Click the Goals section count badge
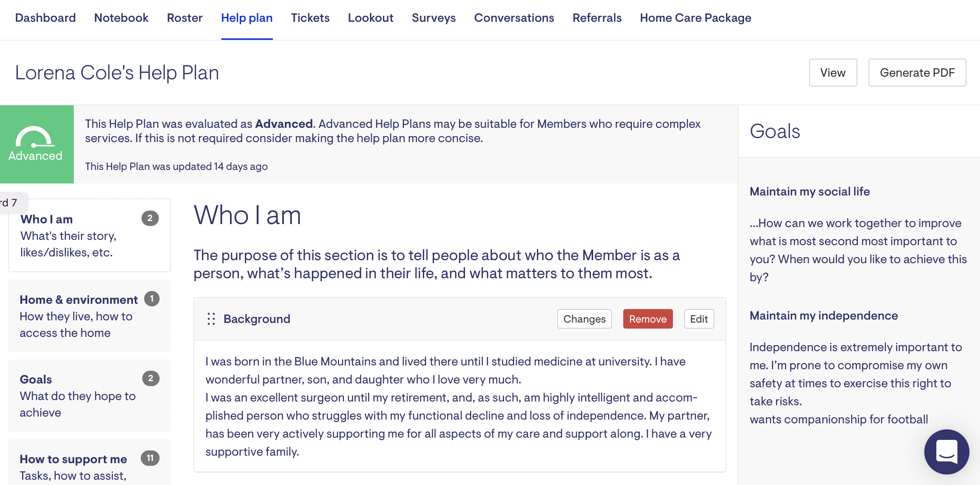This screenshot has height=485, width=980. (151, 378)
